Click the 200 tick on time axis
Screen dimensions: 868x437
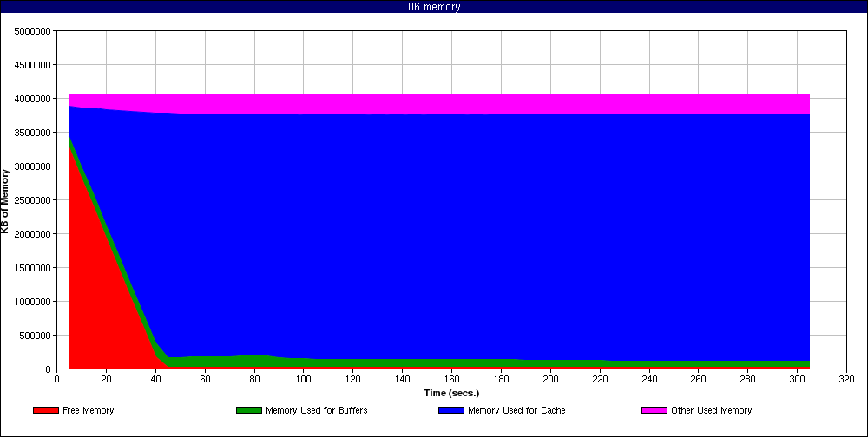(x=550, y=380)
